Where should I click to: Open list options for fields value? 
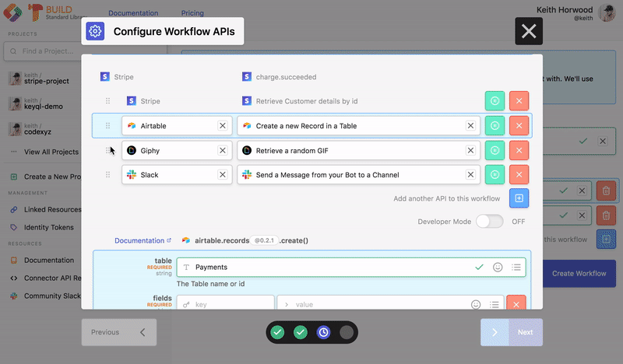tap(495, 304)
